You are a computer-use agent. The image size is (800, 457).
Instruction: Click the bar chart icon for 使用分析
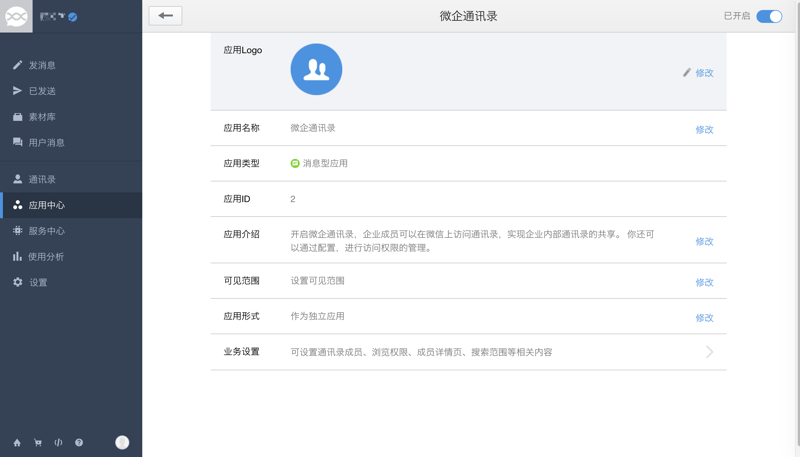(17, 256)
